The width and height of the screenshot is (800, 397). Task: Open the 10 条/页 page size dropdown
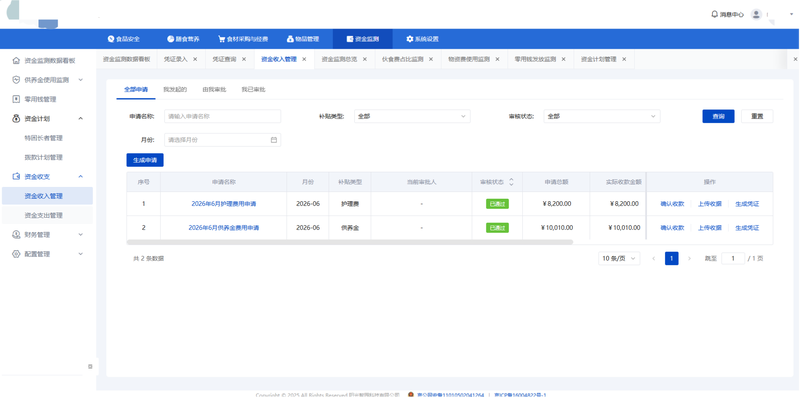point(619,259)
